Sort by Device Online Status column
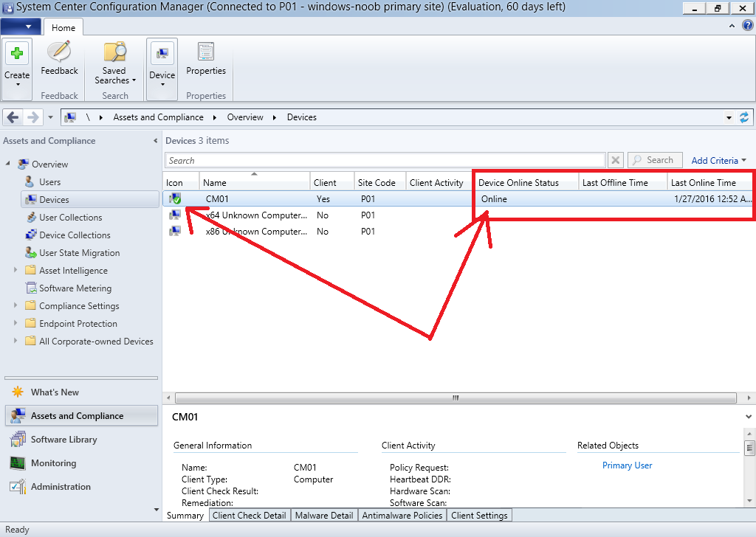 [x=526, y=182]
